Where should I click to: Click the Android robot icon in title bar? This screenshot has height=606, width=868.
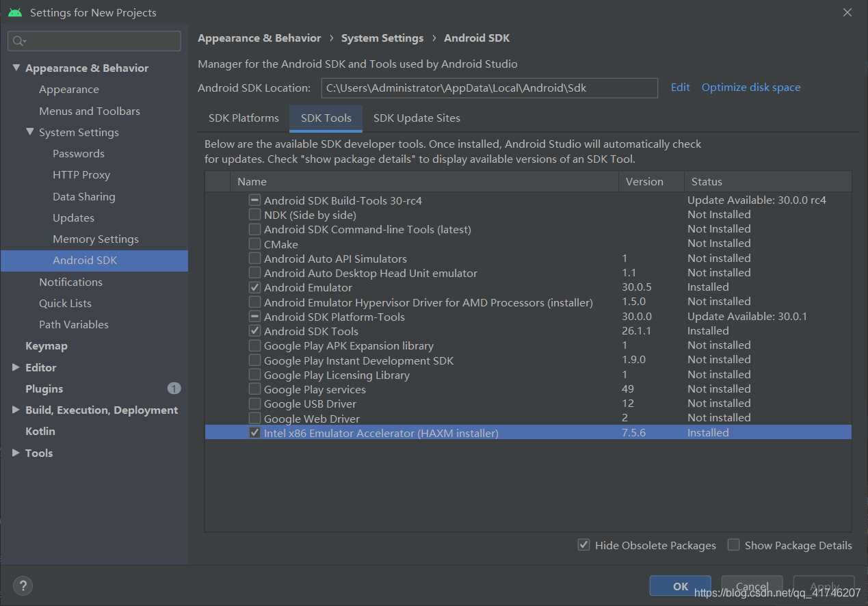coord(15,12)
